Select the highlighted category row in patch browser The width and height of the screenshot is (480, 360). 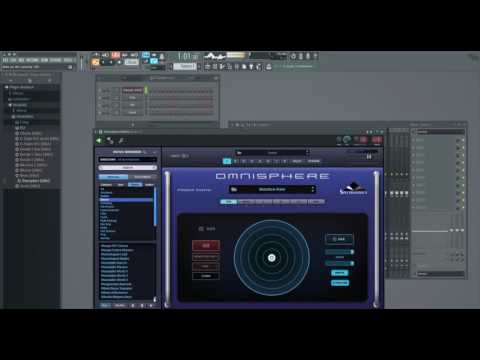click(127, 200)
